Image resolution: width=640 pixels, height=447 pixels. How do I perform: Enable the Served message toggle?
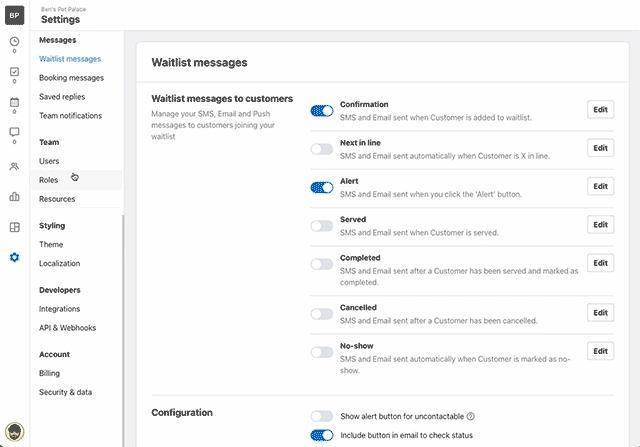(x=322, y=226)
